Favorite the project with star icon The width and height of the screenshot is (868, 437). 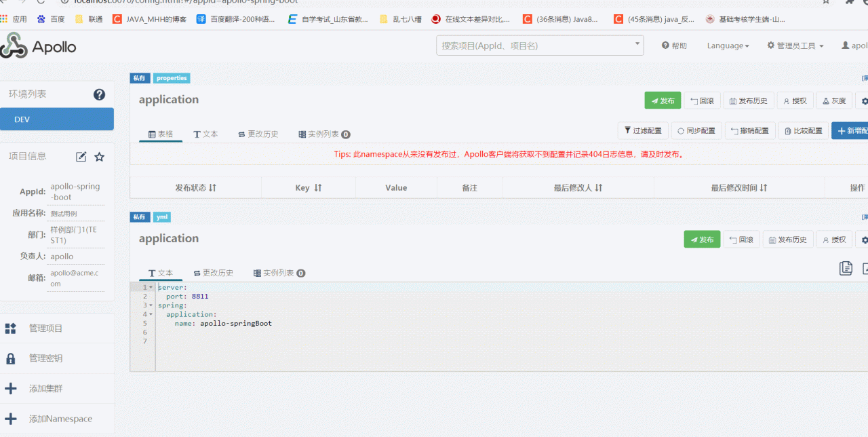(100, 157)
